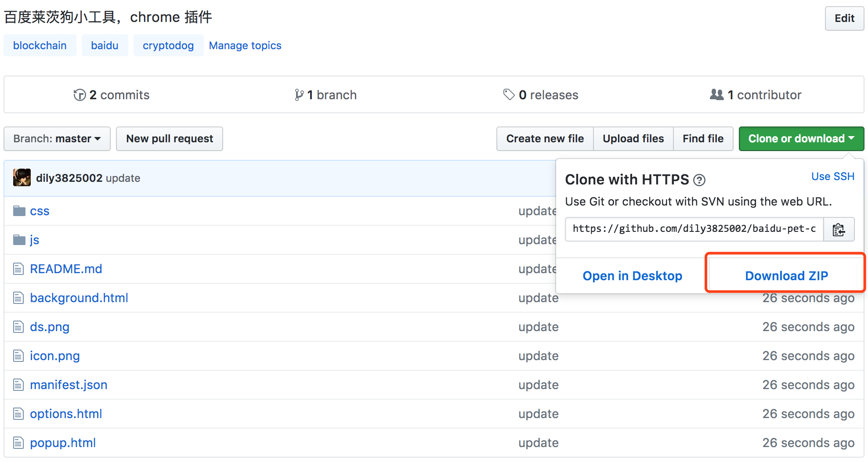Open dily3825002's avatar image

pos(22,177)
